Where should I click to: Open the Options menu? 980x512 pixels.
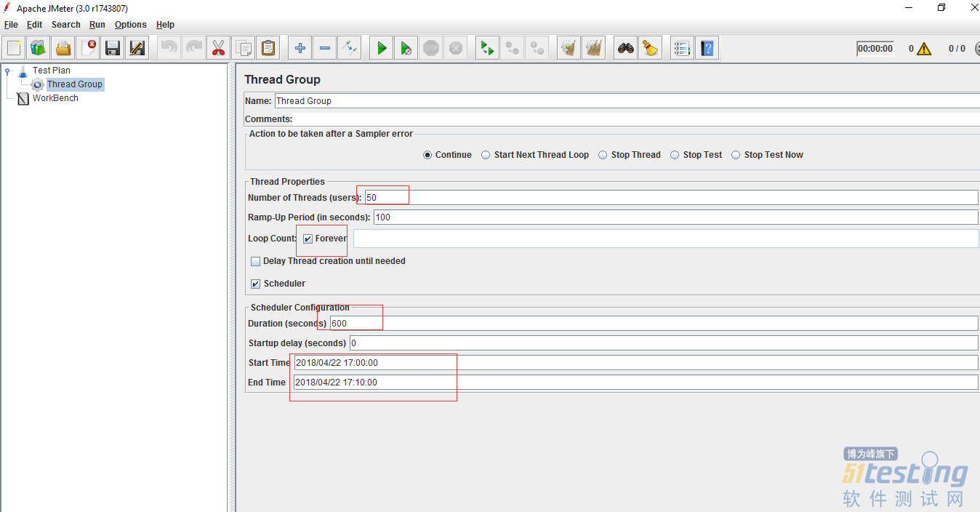coord(131,25)
